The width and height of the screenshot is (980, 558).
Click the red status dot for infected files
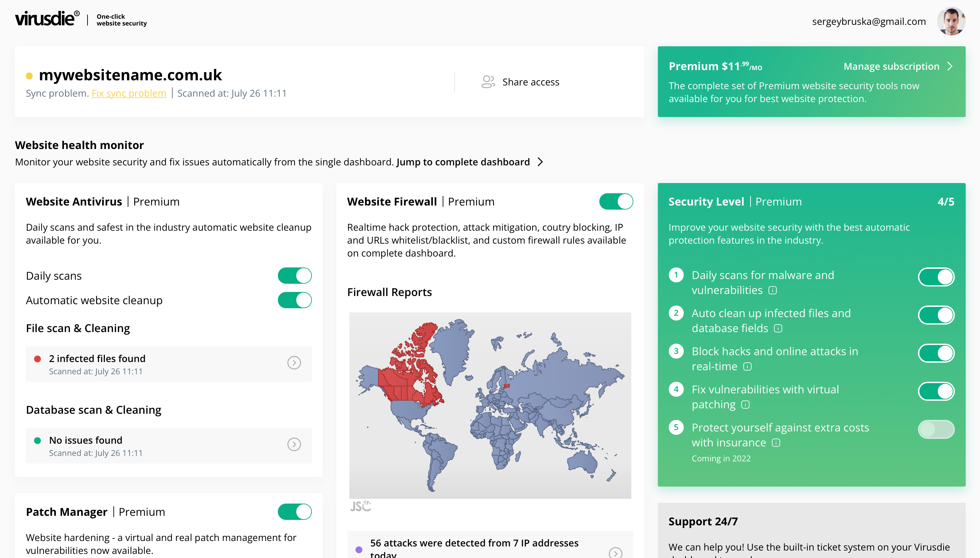pyautogui.click(x=37, y=359)
